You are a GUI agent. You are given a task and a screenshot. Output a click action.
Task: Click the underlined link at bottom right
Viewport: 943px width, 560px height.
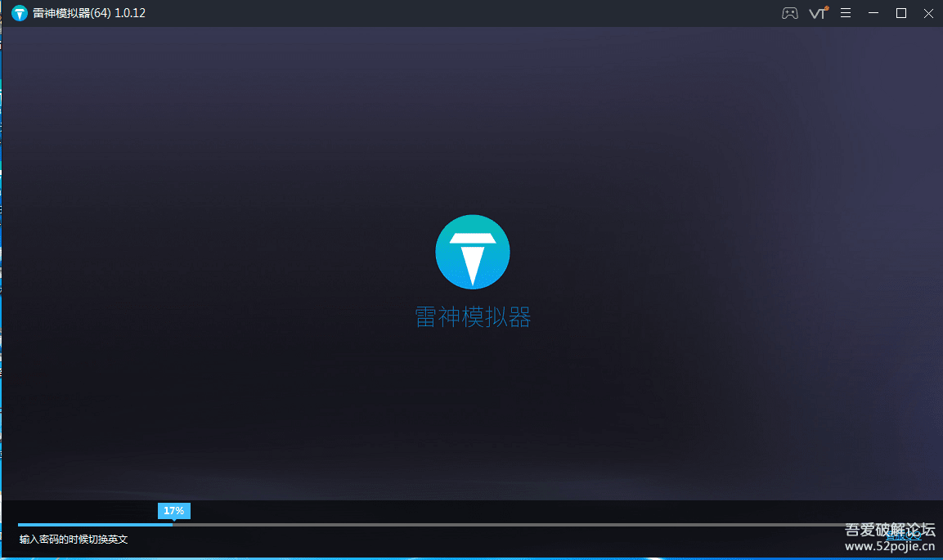pos(904,536)
